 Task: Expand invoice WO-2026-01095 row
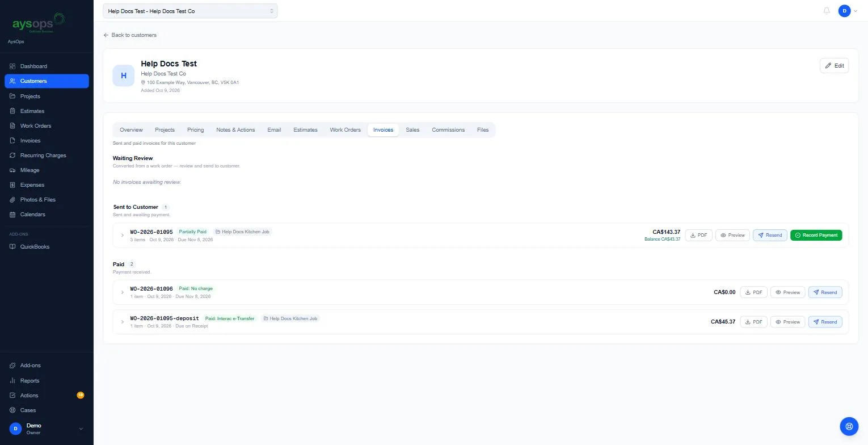point(123,235)
